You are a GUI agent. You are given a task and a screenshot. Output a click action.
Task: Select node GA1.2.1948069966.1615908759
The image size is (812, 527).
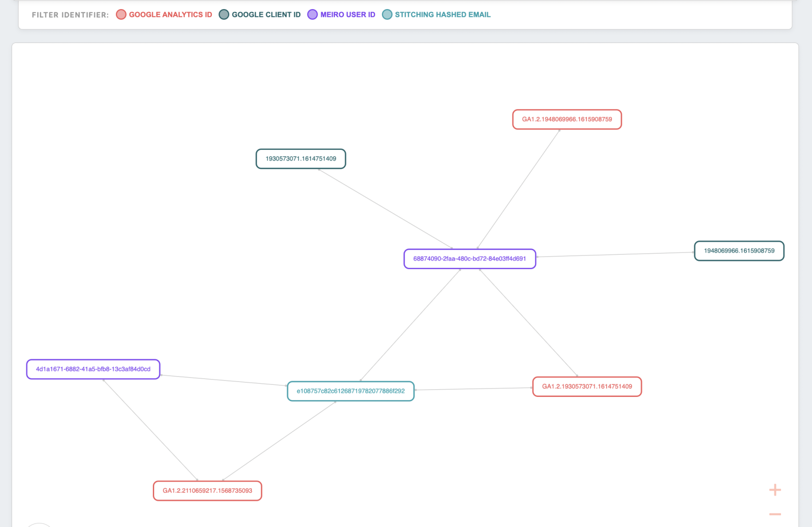567,119
